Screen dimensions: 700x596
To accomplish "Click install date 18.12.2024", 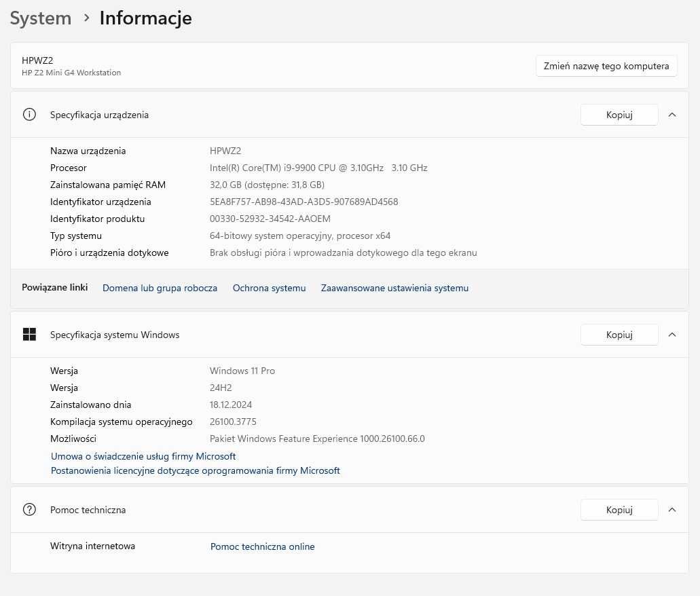I will click(x=231, y=405).
